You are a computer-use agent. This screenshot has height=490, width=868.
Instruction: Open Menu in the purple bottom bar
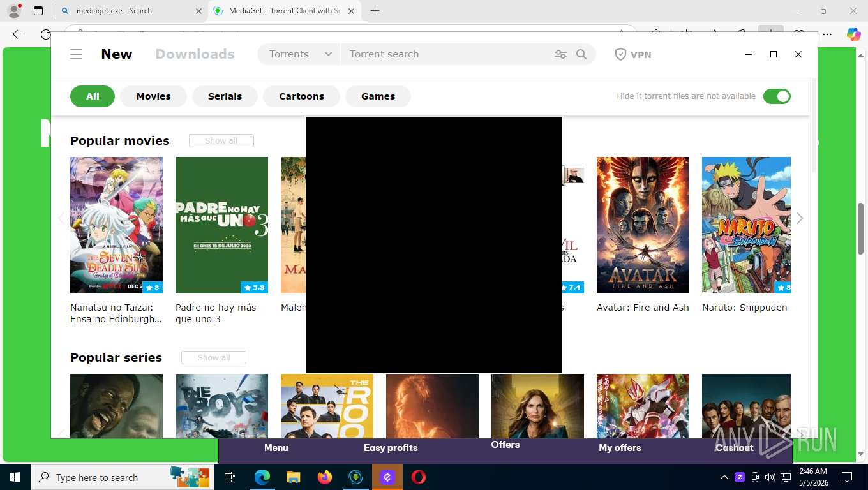(x=276, y=448)
